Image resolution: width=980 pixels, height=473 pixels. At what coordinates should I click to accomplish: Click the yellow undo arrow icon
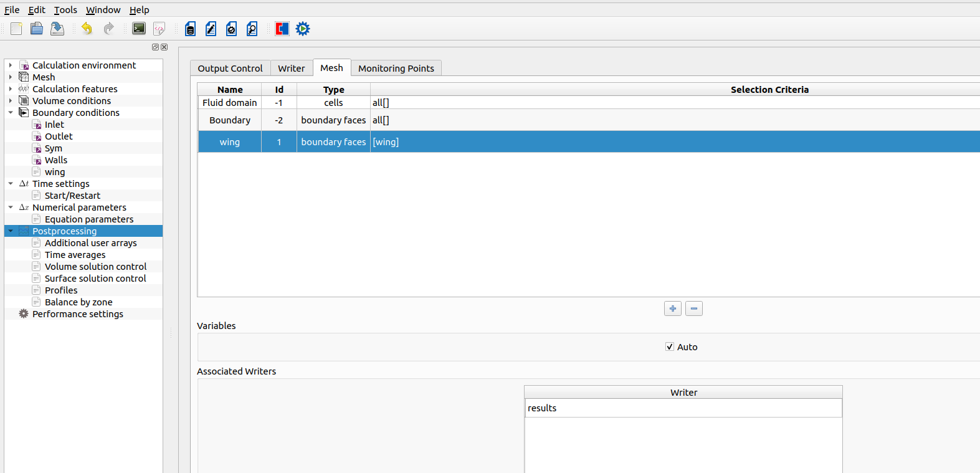tap(87, 29)
